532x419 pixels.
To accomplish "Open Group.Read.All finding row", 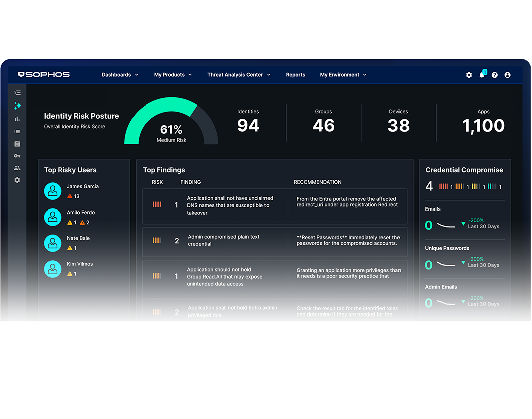I will tap(275, 277).
